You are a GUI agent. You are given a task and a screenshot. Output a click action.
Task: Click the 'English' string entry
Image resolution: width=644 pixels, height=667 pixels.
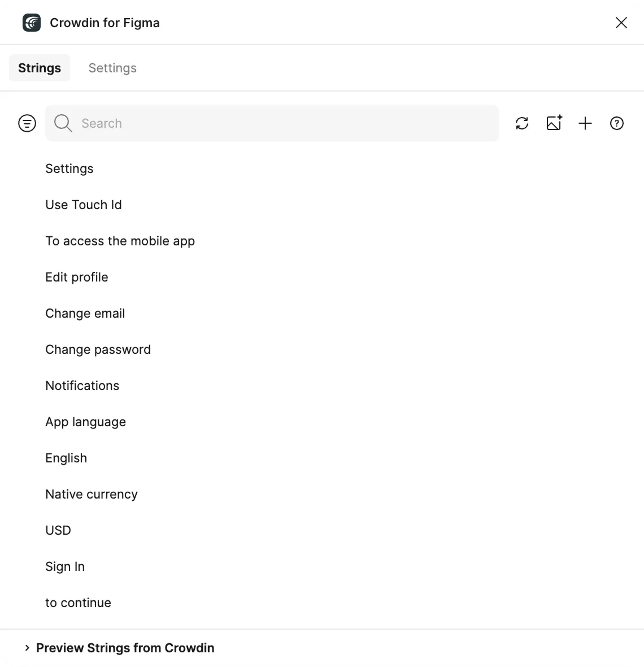66,458
